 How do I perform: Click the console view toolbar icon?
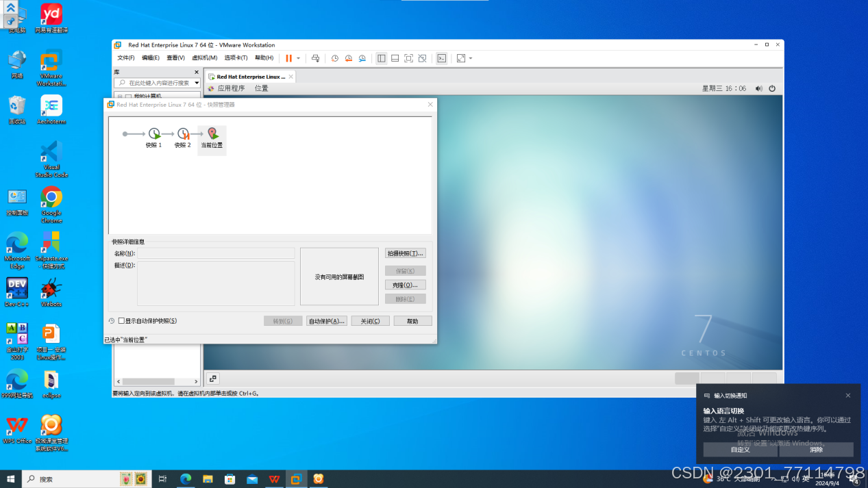(x=442, y=58)
